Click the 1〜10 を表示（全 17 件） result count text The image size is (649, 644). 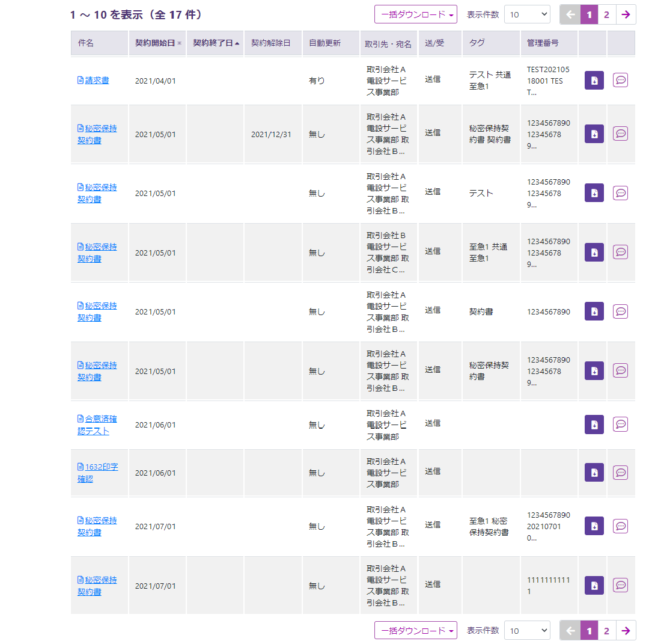point(136,15)
